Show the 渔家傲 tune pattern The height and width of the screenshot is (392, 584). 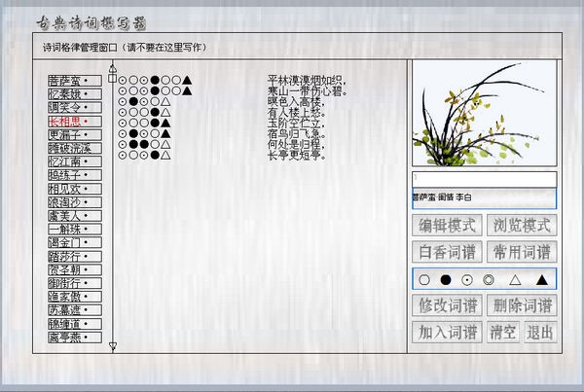(75, 297)
